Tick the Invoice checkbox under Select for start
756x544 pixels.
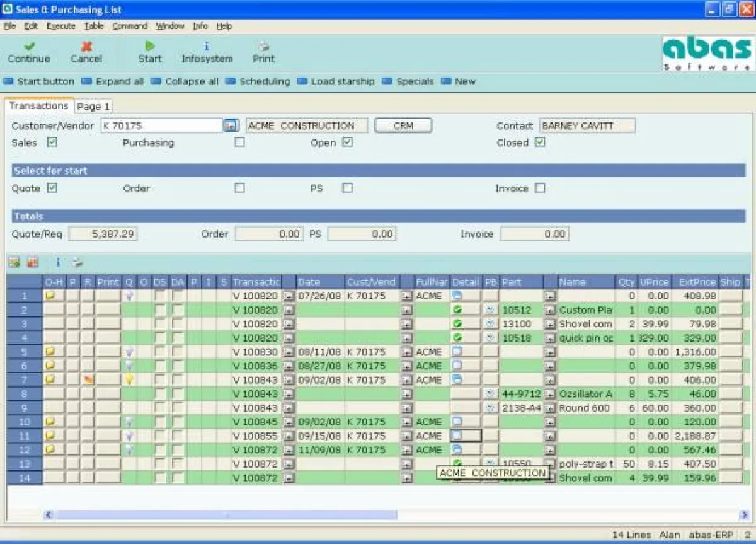coord(540,188)
